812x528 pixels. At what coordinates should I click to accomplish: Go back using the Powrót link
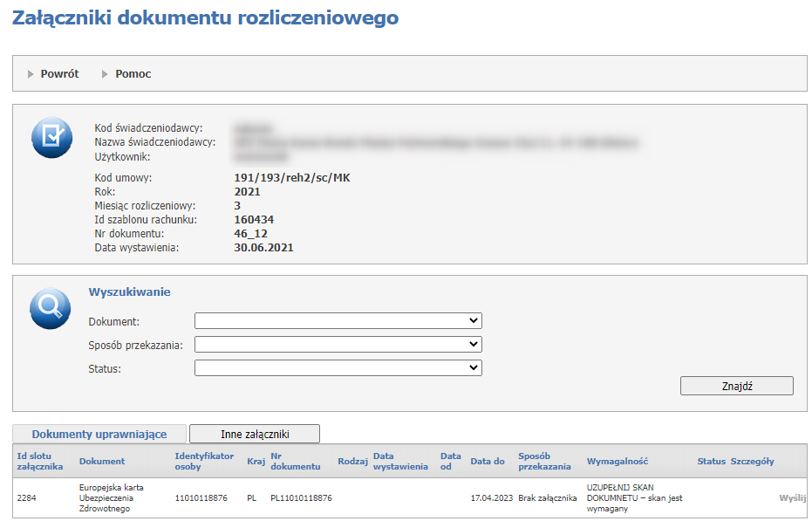(x=59, y=74)
